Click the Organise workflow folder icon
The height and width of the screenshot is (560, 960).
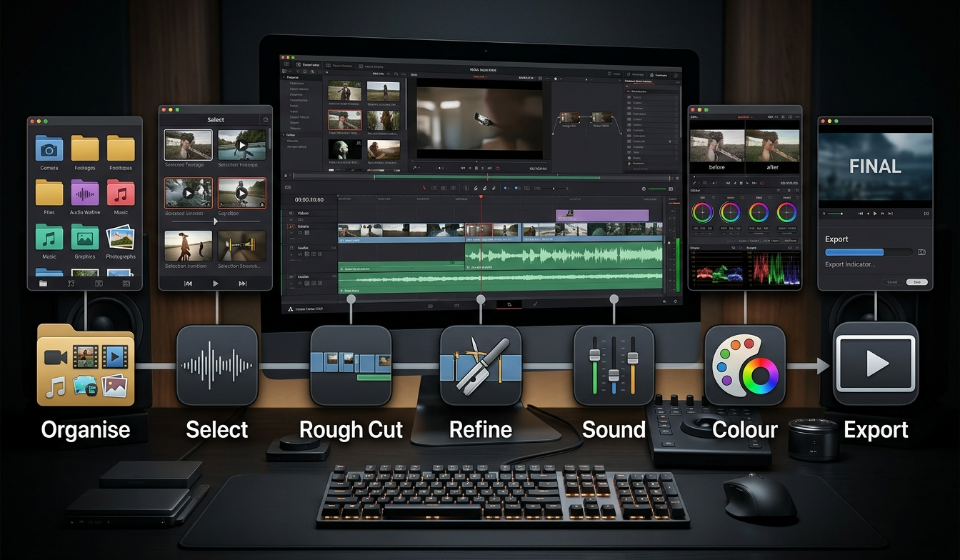click(x=86, y=364)
